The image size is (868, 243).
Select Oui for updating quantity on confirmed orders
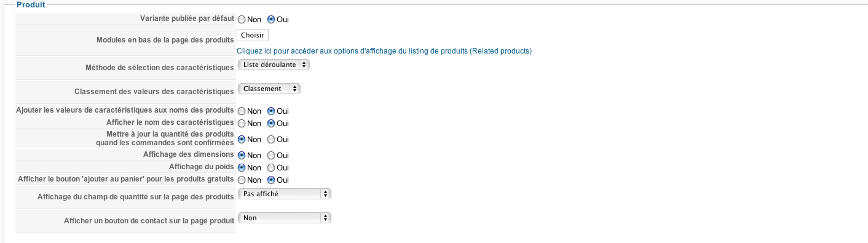[271, 139]
